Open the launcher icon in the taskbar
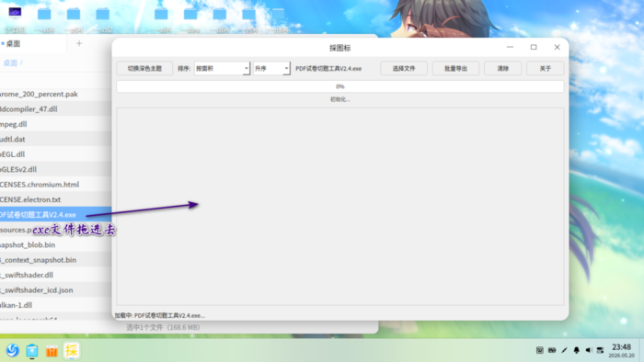 point(12,351)
